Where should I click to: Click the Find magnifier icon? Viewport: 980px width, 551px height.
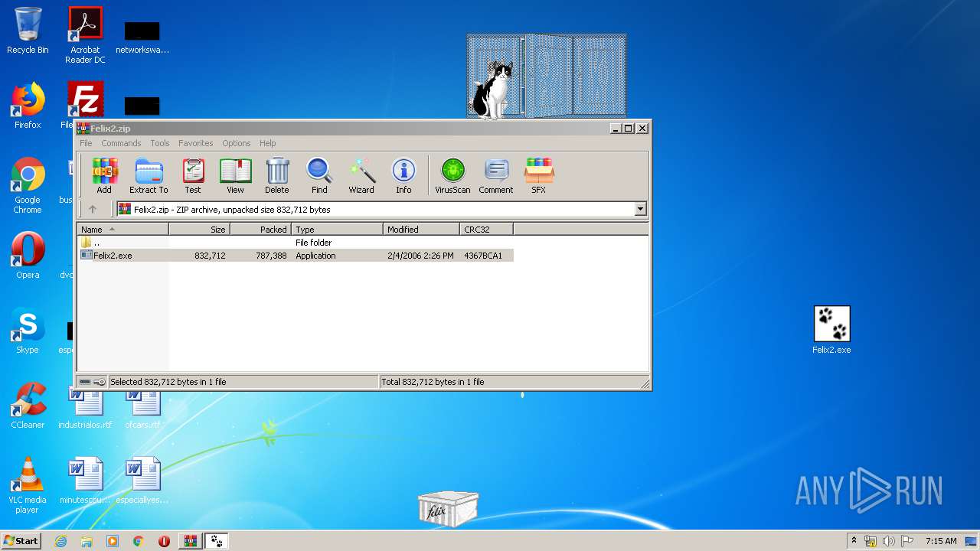coord(319,175)
